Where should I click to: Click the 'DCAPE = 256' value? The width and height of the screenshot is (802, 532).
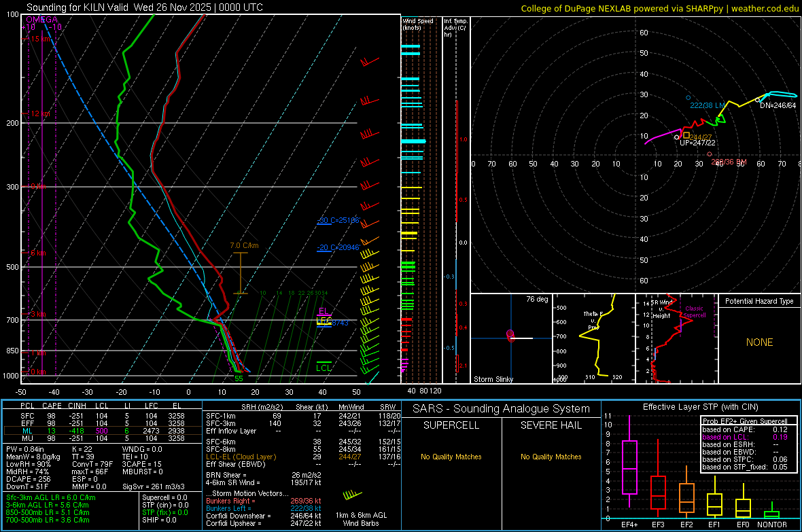click(x=28, y=479)
